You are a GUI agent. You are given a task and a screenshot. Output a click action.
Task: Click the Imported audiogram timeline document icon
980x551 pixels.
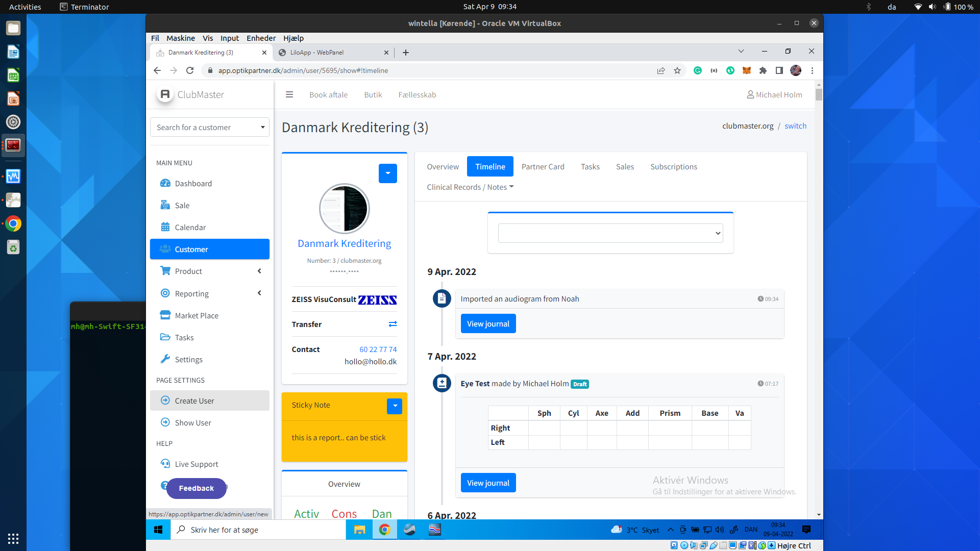442,298
